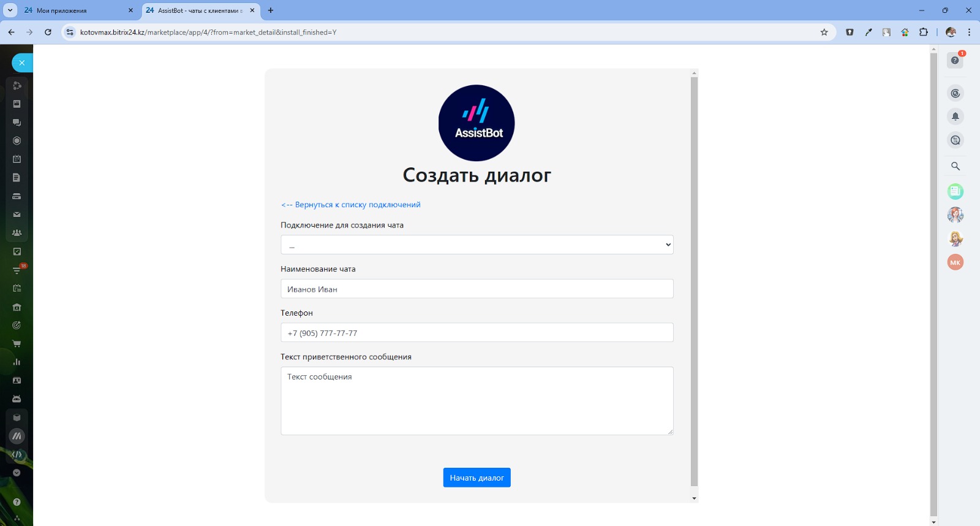Open the calendar icon in left sidebar
980x526 pixels.
17,159
